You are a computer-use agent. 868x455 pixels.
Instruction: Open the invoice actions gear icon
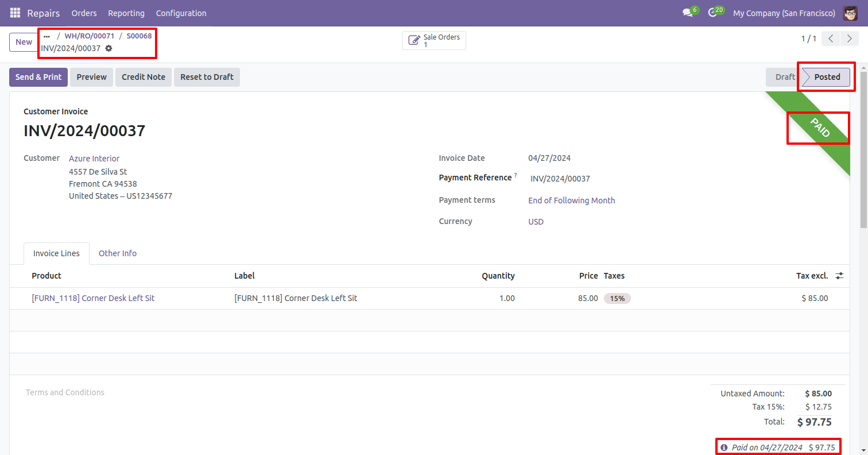[x=108, y=48]
